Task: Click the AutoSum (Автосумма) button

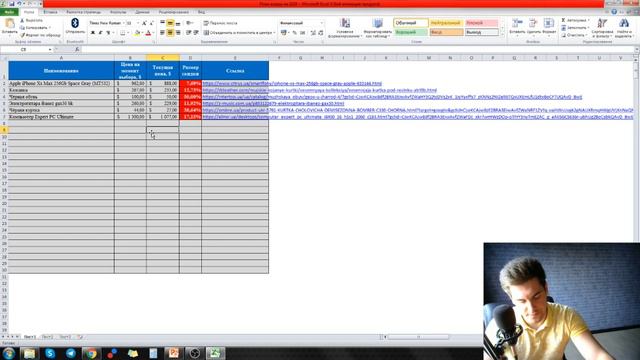Action: click(575, 20)
